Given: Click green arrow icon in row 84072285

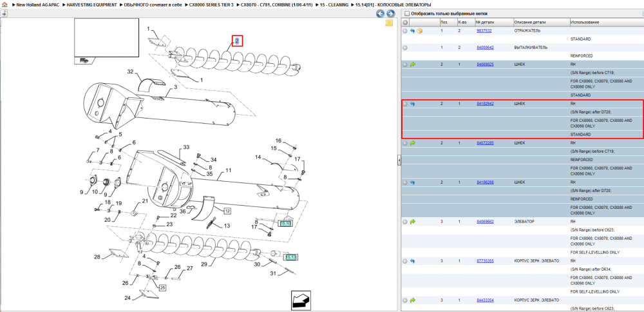Looking at the screenshot, I should pyautogui.click(x=412, y=143).
